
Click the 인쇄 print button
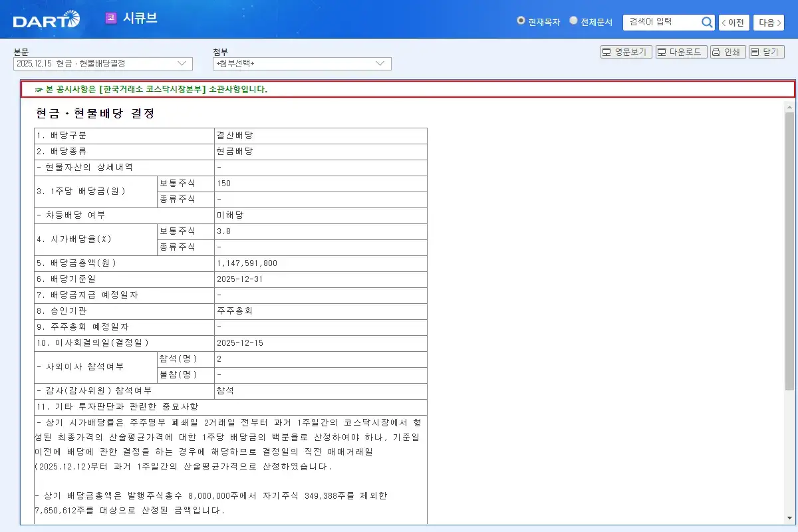click(x=728, y=52)
